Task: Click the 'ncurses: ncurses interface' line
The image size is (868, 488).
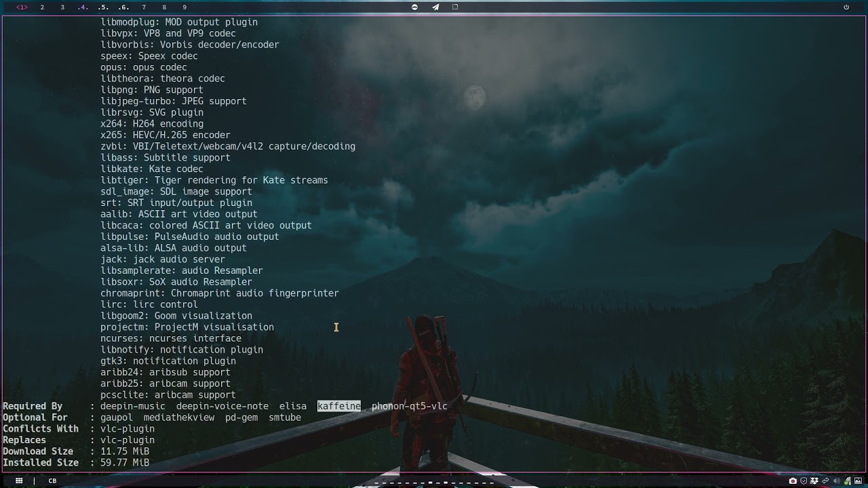Action: [171, 338]
